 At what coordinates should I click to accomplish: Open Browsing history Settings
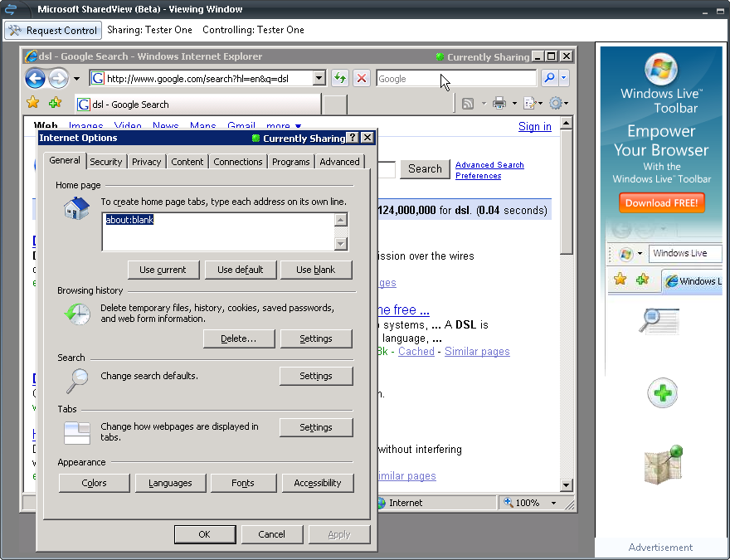(x=316, y=338)
